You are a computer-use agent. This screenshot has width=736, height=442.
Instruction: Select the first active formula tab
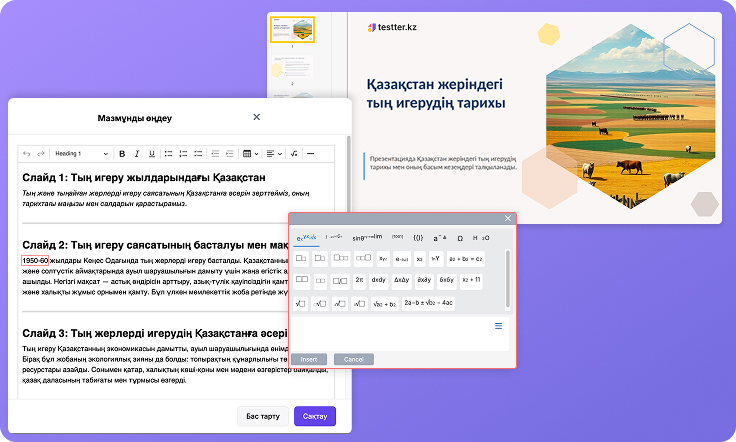point(307,238)
